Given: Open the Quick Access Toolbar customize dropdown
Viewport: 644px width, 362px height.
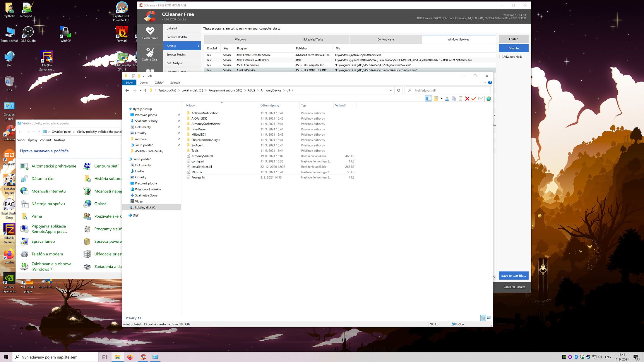Looking at the screenshot, I should (144, 76).
